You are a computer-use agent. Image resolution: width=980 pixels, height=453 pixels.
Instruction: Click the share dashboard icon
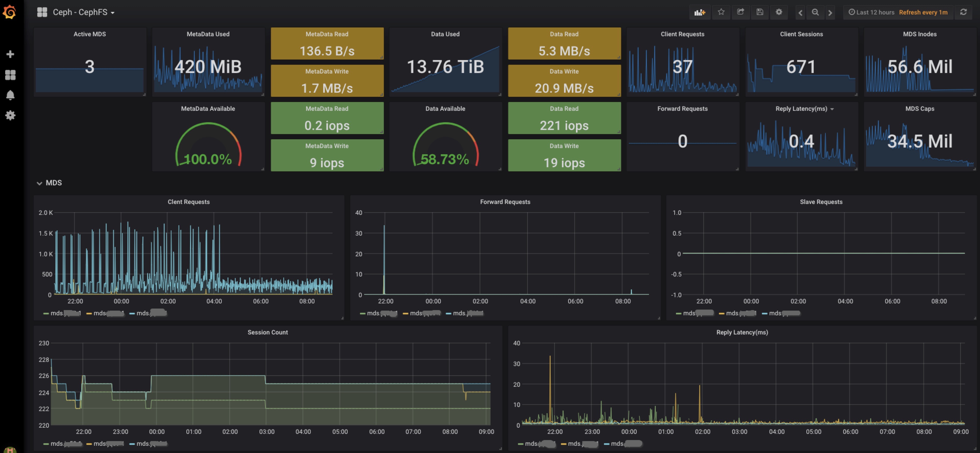pos(739,12)
